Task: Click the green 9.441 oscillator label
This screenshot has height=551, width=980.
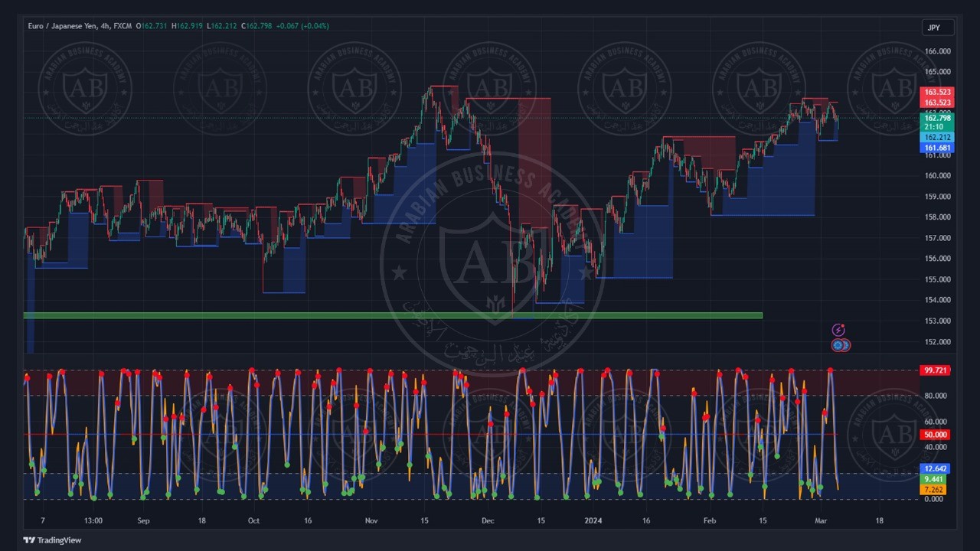Action: pyautogui.click(x=933, y=480)
